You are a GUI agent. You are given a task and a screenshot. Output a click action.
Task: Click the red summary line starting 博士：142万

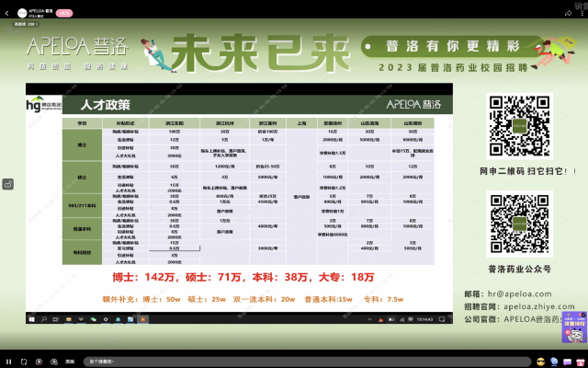[243, 277]
